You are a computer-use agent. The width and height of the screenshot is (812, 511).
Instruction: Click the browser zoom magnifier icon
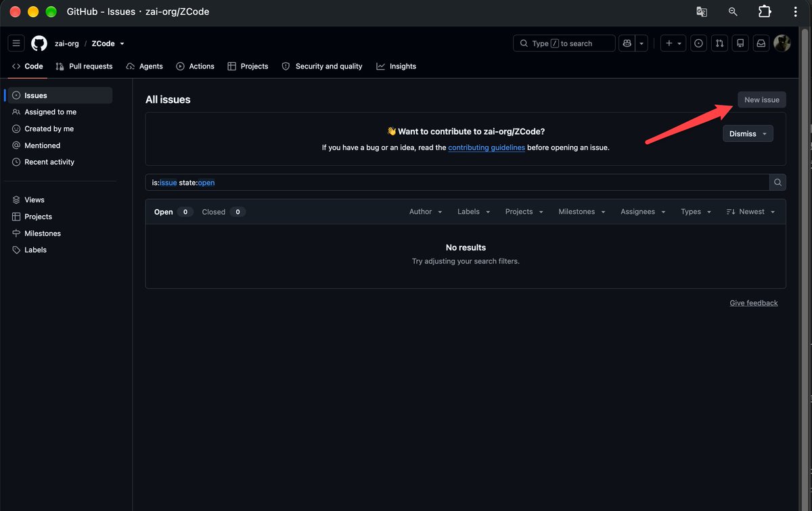(x=733, y=12)
